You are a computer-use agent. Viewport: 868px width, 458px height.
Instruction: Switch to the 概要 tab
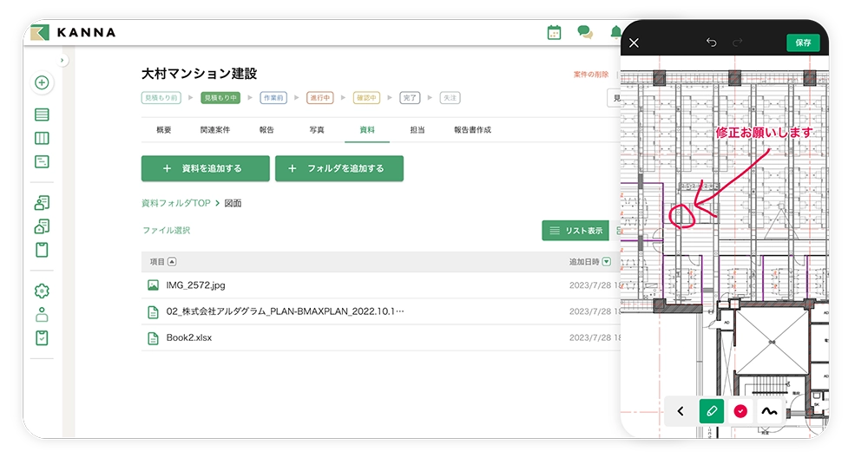click(164, 130)
